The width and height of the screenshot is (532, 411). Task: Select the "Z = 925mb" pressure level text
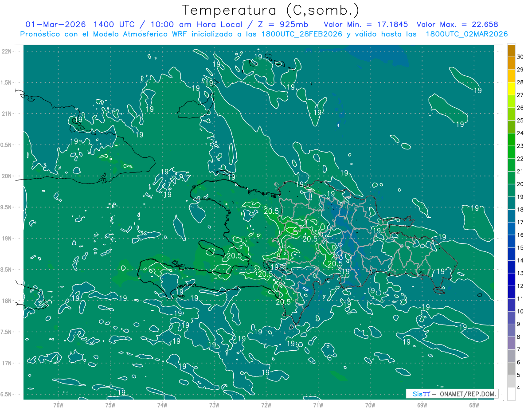pos(283,24)
